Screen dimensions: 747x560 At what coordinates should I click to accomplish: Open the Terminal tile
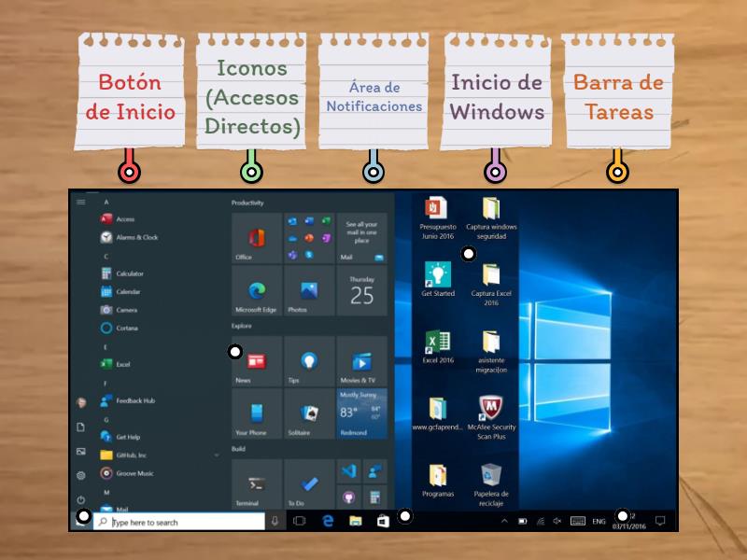257,483
